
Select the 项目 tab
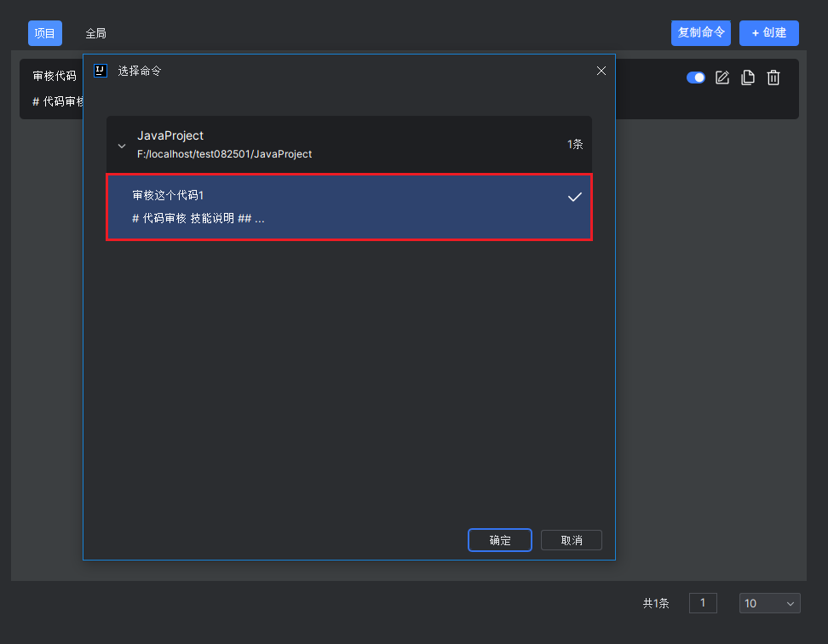click(x=45, y=33)
